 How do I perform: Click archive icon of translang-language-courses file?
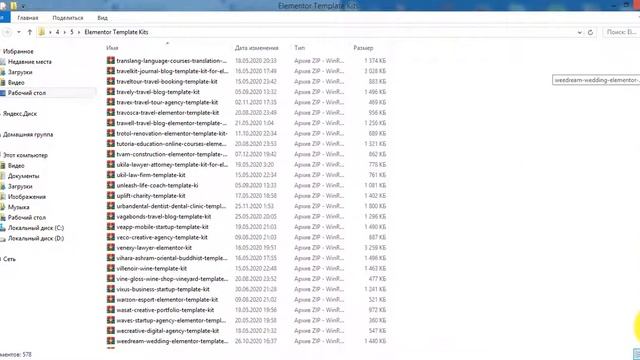tap(111, 60)
